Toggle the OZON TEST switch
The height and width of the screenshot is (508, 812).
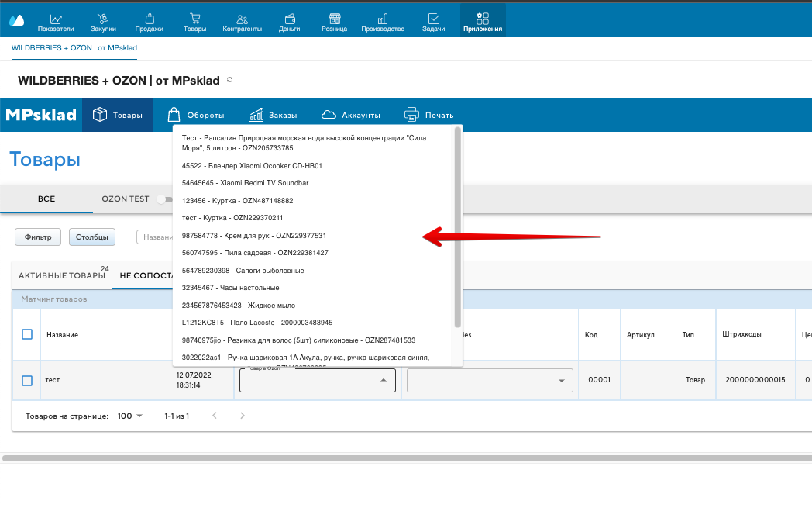pyautogui.click(x=163, y=199)
